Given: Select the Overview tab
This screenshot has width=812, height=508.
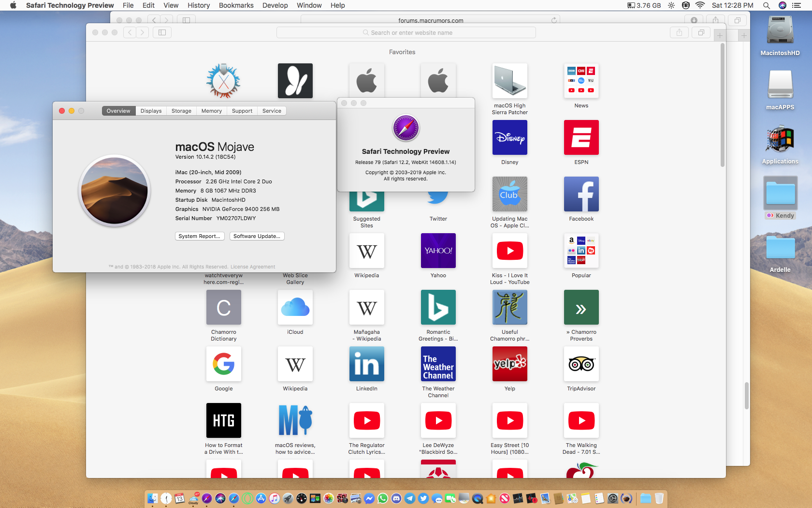Looking at the screenshot, I should coord(118,111).
